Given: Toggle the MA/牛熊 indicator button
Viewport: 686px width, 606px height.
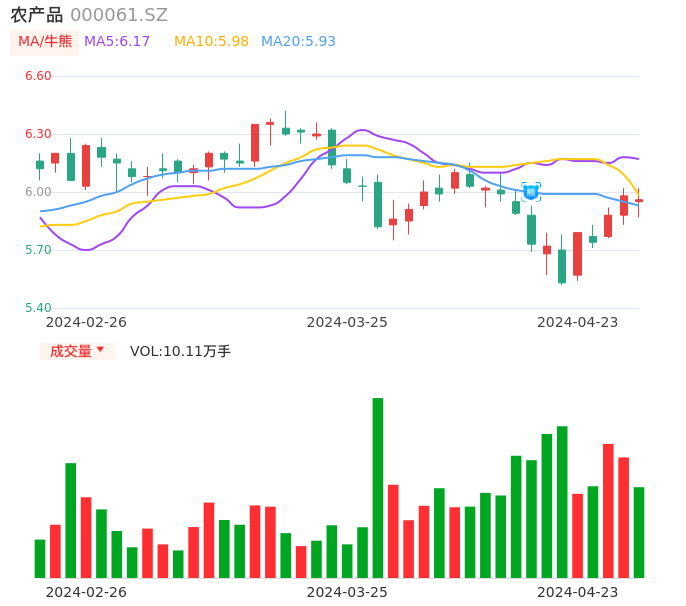Looking at the screenshot, I should [44, 42].
